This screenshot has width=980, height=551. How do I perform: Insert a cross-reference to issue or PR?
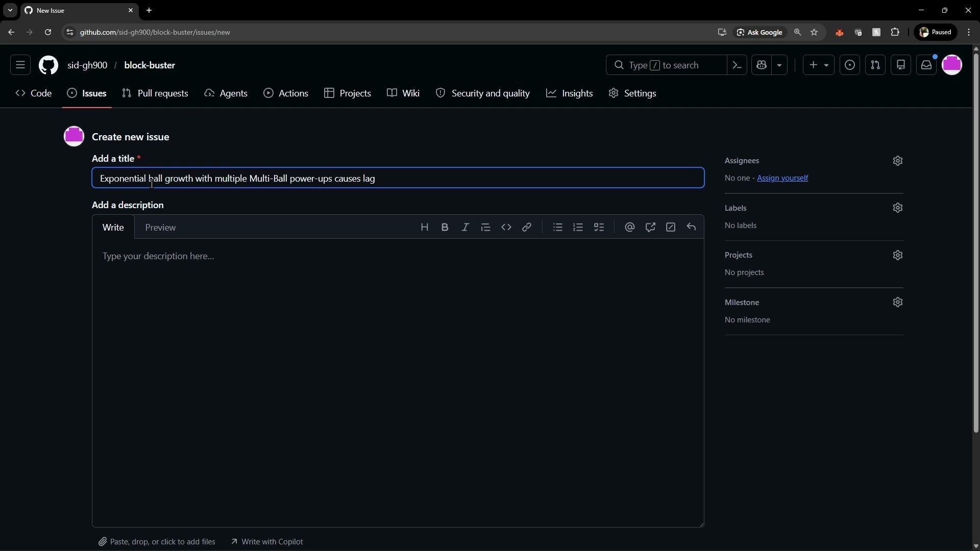click(650, 228)
